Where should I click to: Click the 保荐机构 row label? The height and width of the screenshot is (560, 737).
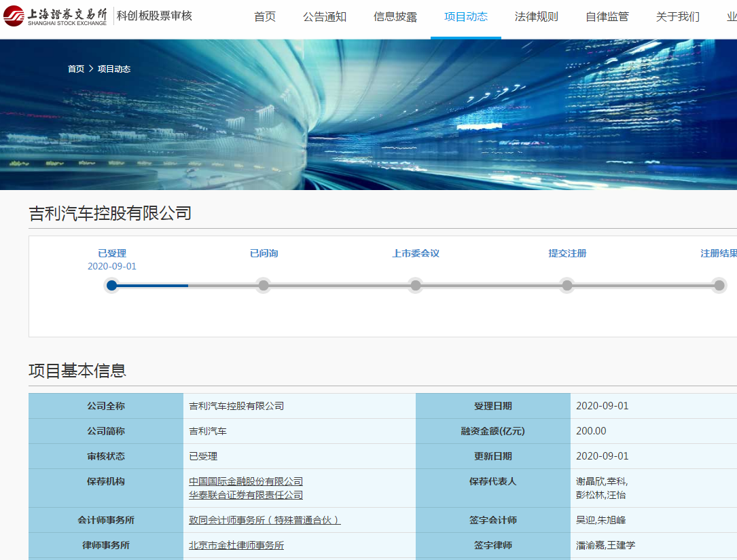(106, 481)
